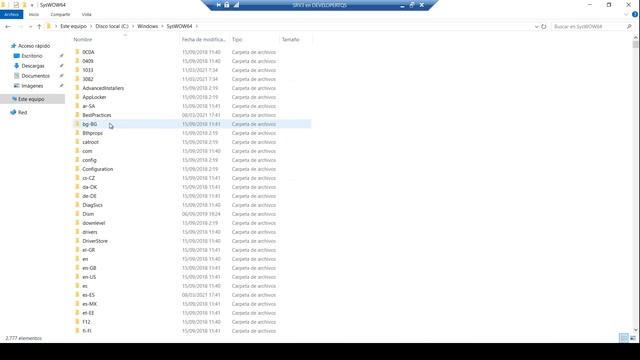This screenshot has height=360, width=640.
Task: Go back with the back arrow
Action: [x=8, y=27]
